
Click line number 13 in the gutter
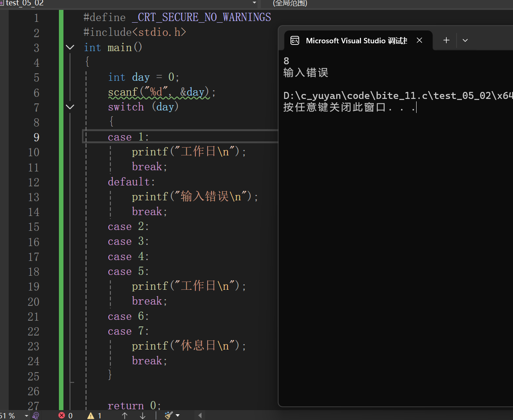click(x=34, y=197)
